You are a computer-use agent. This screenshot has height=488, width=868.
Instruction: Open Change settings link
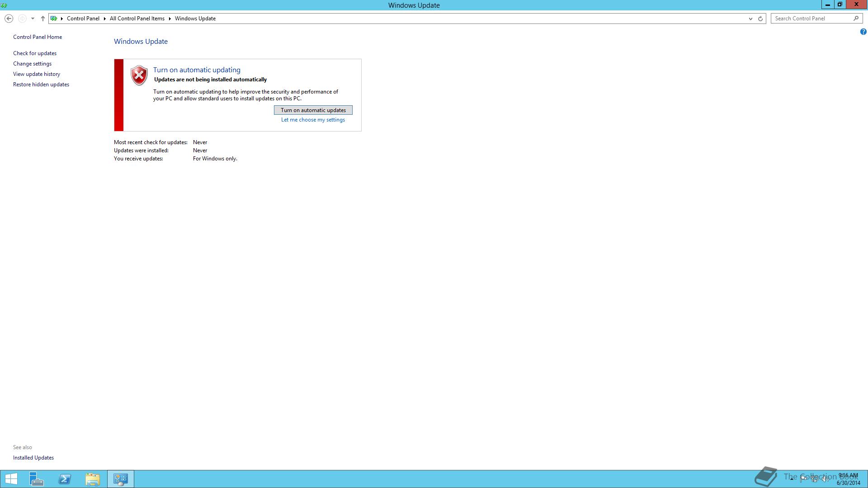click(x=32, y=64)
